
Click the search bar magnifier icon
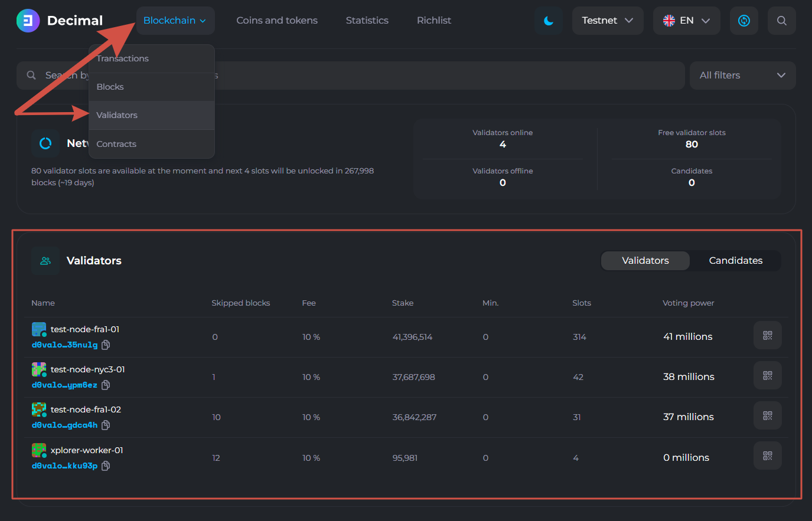tap(31, 75)
